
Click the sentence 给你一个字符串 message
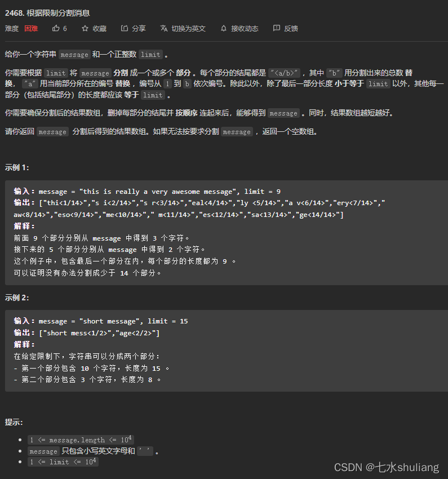[x=87, y=55]
